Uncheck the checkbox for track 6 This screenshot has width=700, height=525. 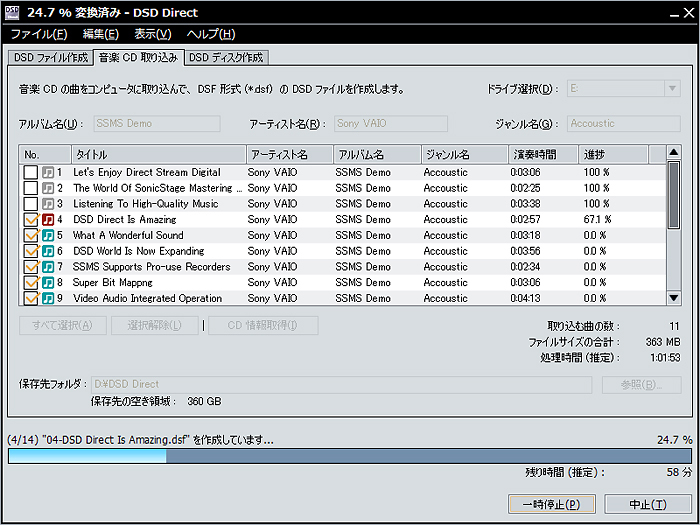click(31, 251)
